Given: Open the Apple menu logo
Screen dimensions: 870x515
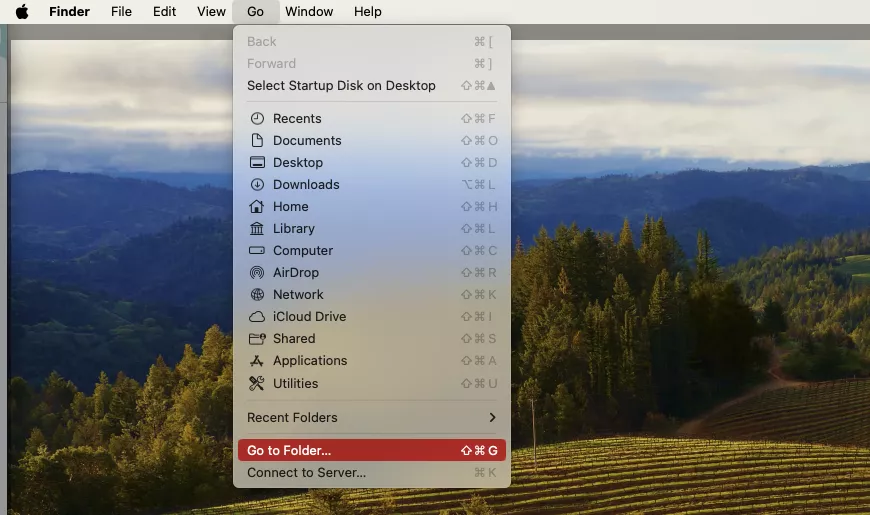Looking at the screenshot, I should click(x=22, y=12).
